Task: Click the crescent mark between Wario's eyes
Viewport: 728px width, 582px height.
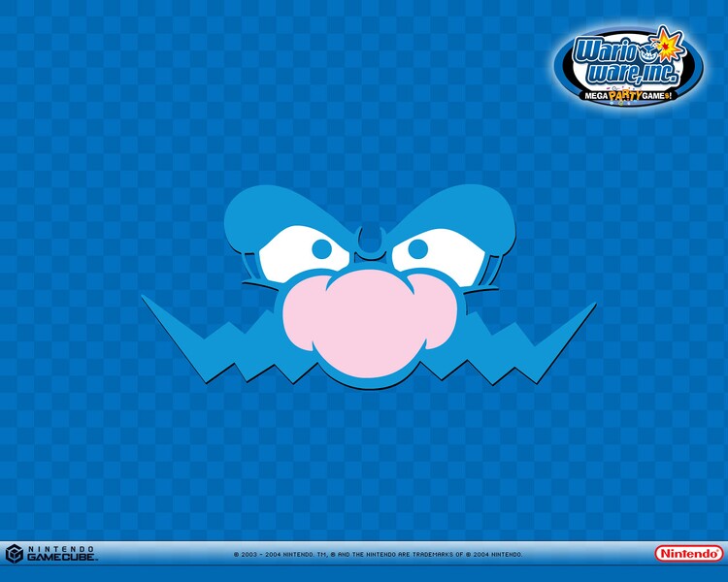Action: (368, 236)
